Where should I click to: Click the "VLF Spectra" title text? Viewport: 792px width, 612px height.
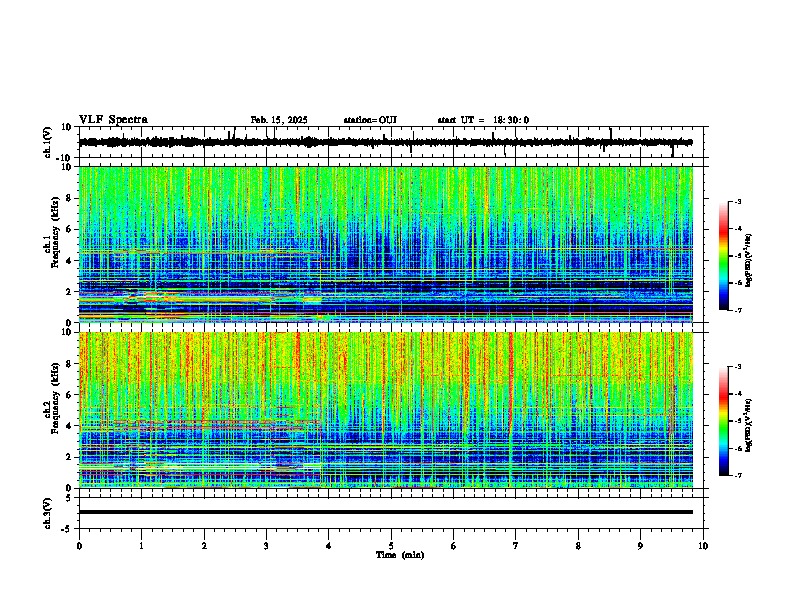[113, 120]
